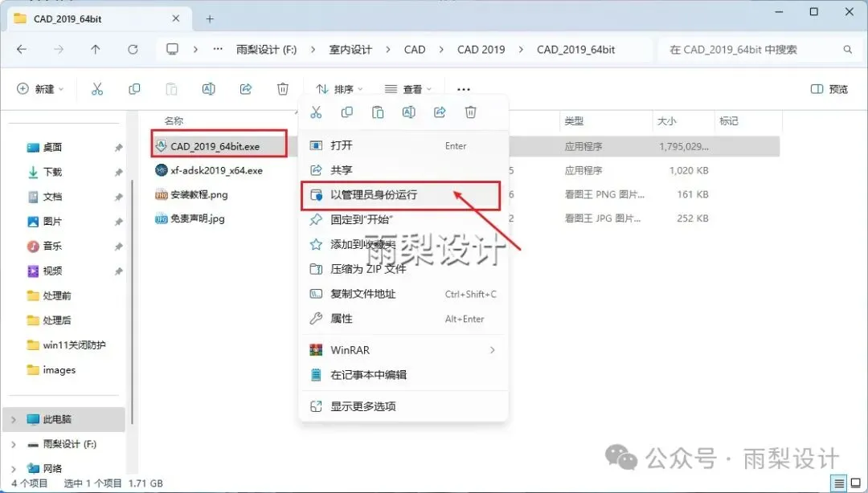Open 属性 from the context menu

pos(403,319)
